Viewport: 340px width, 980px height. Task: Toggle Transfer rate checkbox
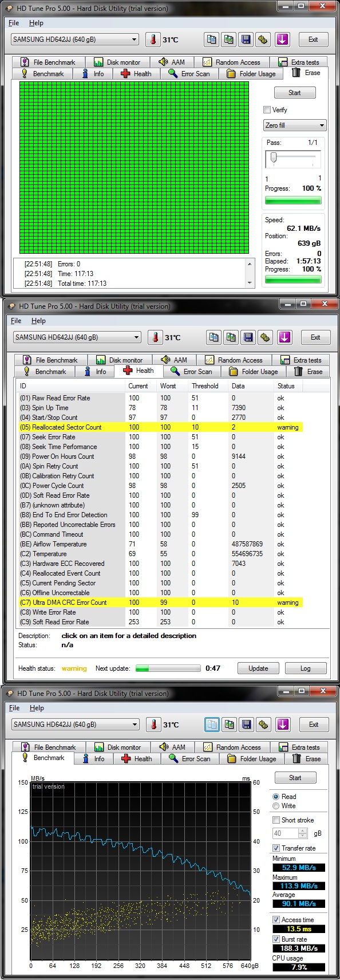pyautogui.click(x=276, y=848)
